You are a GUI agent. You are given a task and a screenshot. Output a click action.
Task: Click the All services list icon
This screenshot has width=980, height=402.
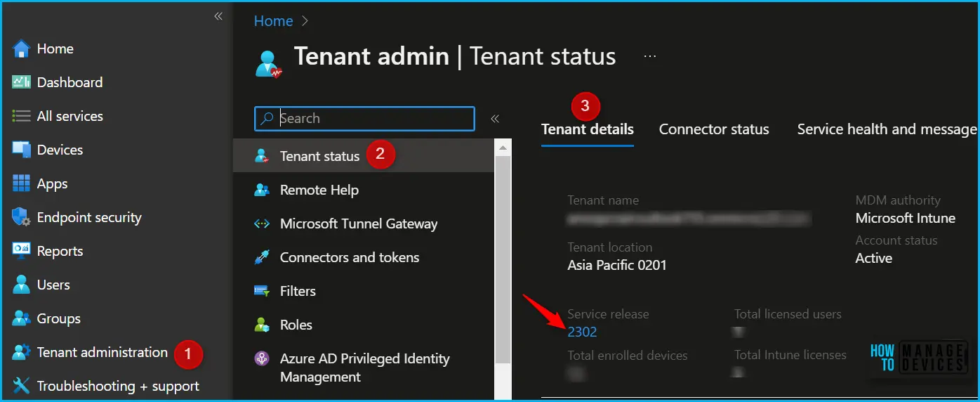pos(21,116)
